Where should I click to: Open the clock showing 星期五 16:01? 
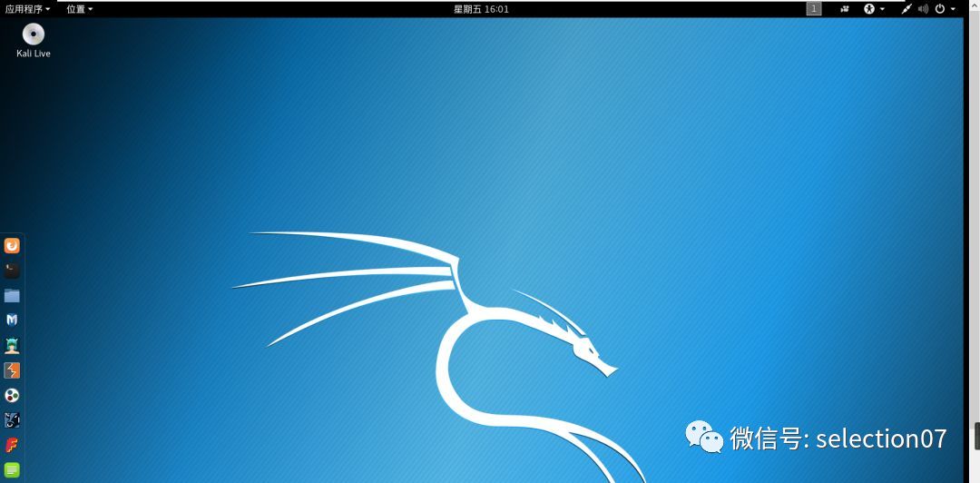coord(481,9)
